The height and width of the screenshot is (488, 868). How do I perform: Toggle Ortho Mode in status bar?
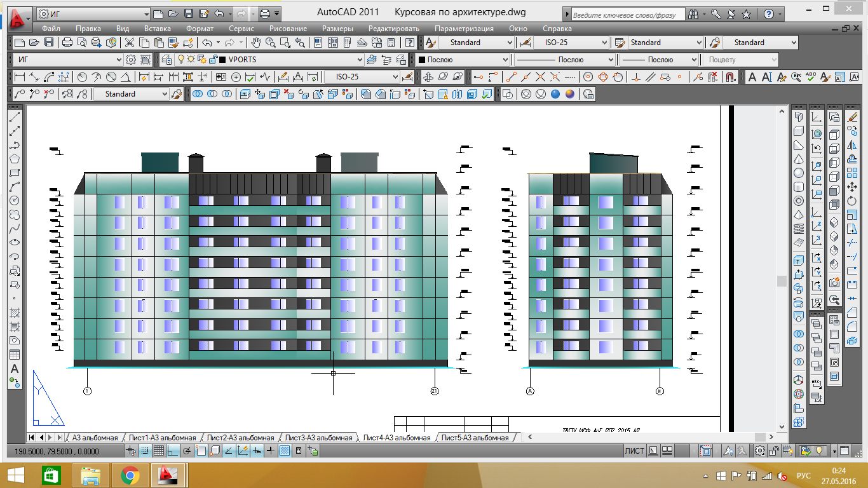click(x=172, y=451)
